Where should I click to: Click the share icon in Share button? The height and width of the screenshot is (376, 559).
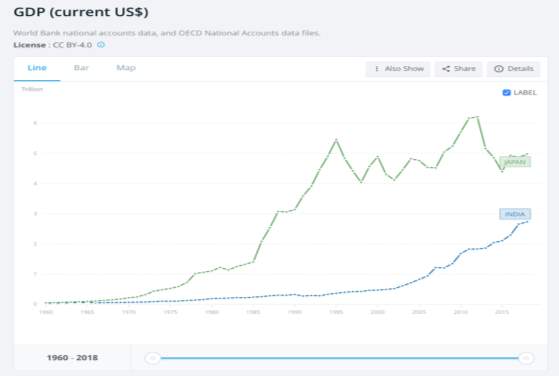click(446, 69)
